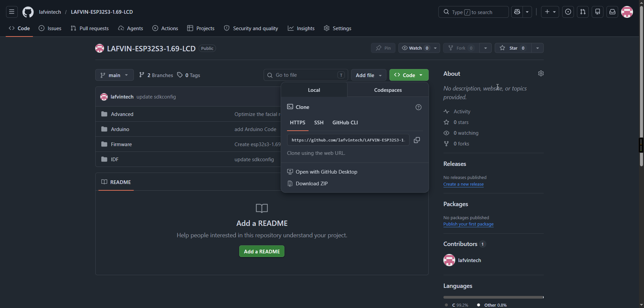Open the global navigation hamburger menu
The image size is (644, 308).
[x=12, y=12]
